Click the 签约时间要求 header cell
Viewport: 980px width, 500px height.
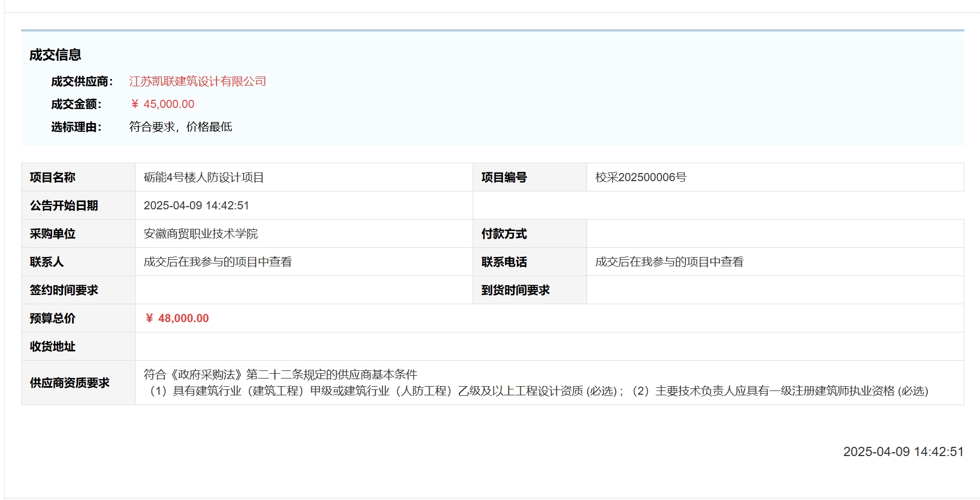click(x=64, y=290)
